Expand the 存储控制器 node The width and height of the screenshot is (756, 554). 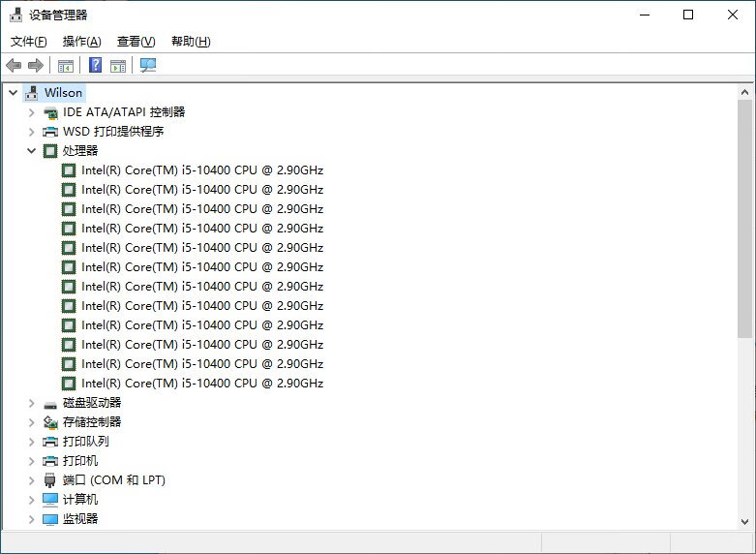31,422
